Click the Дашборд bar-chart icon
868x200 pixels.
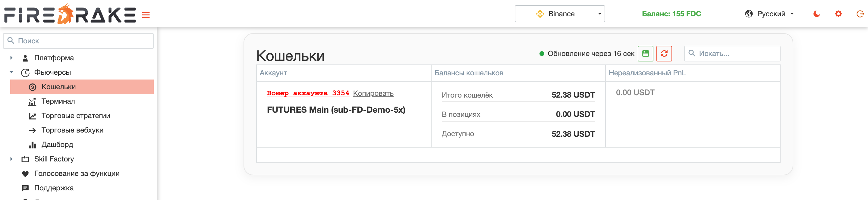(32, 145)
